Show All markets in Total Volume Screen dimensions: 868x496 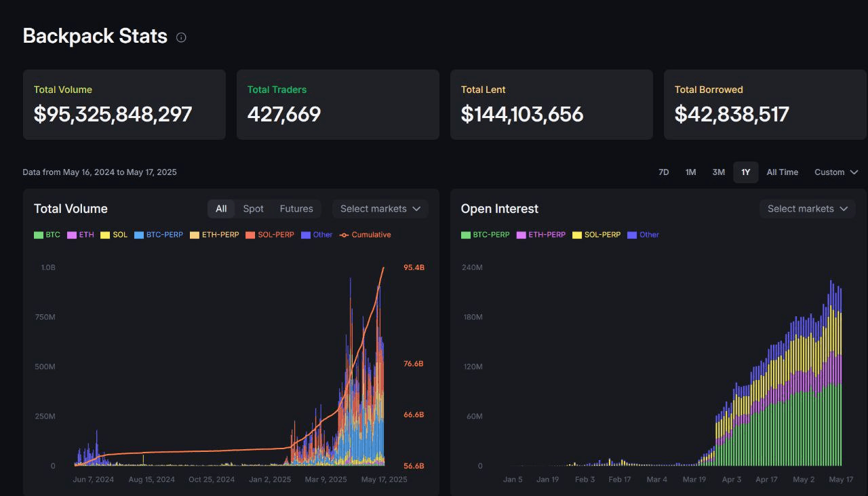(x=221, y=209)
